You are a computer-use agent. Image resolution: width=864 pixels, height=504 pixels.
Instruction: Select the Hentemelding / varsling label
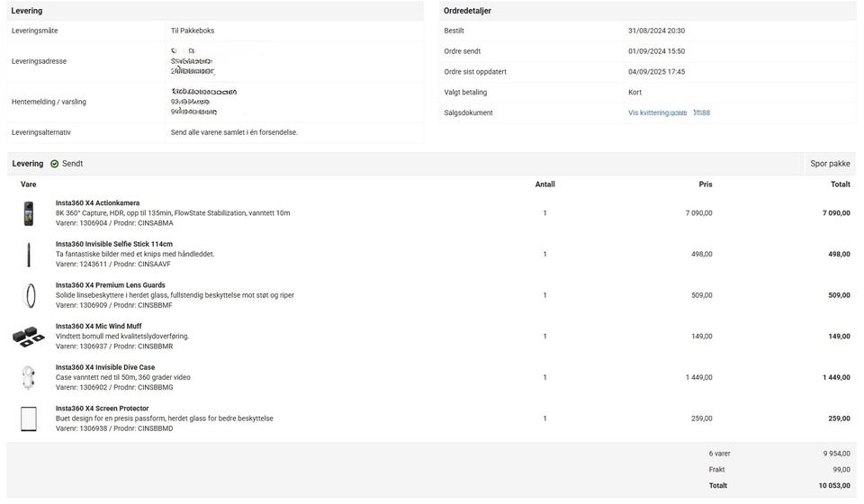pyautogui.click(x=49, y=103)
